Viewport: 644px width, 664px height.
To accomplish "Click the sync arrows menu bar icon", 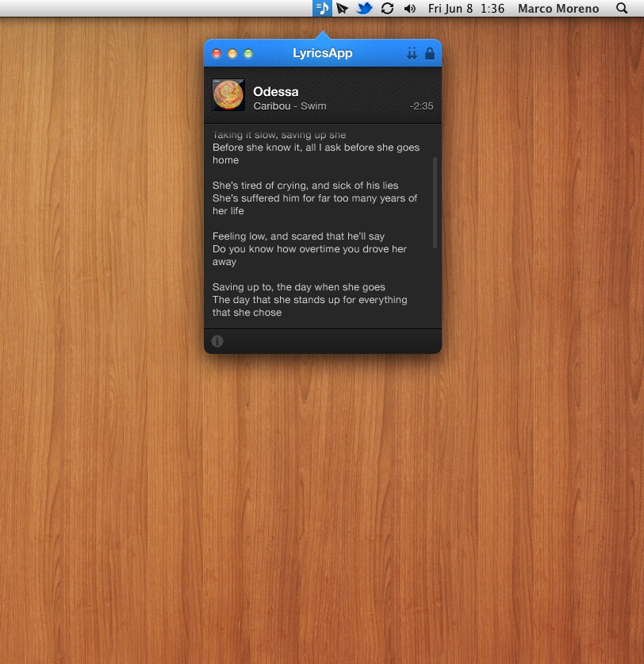I will click(387, 9).
